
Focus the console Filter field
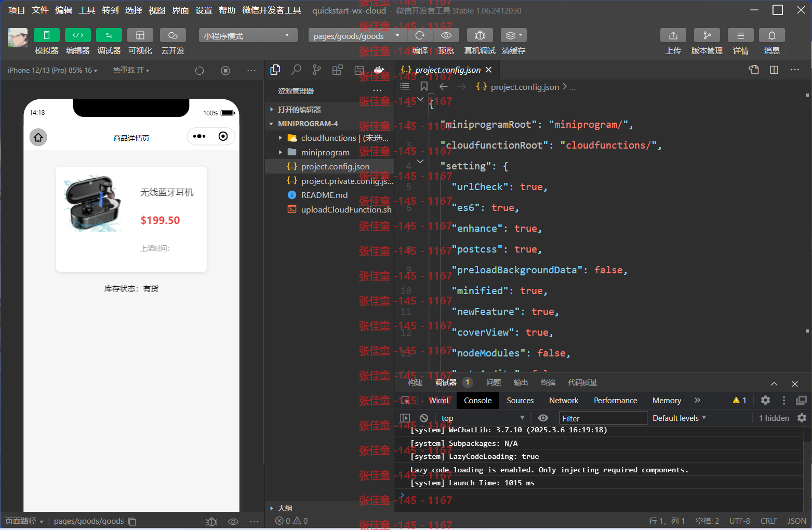coord(603,418)
